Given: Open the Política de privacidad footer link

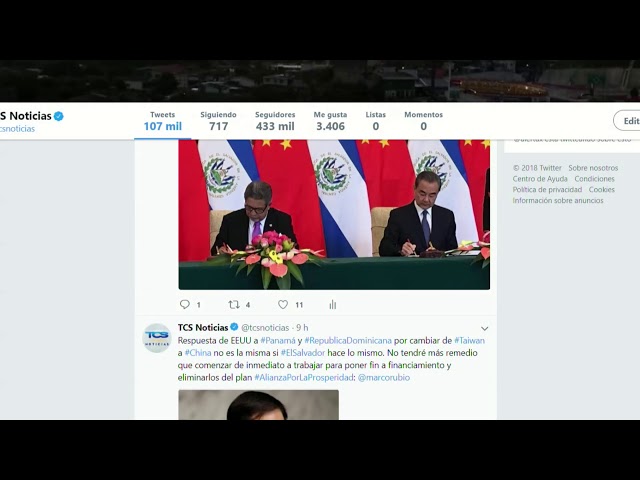Looking at the screenshot, I should point(547,189).
